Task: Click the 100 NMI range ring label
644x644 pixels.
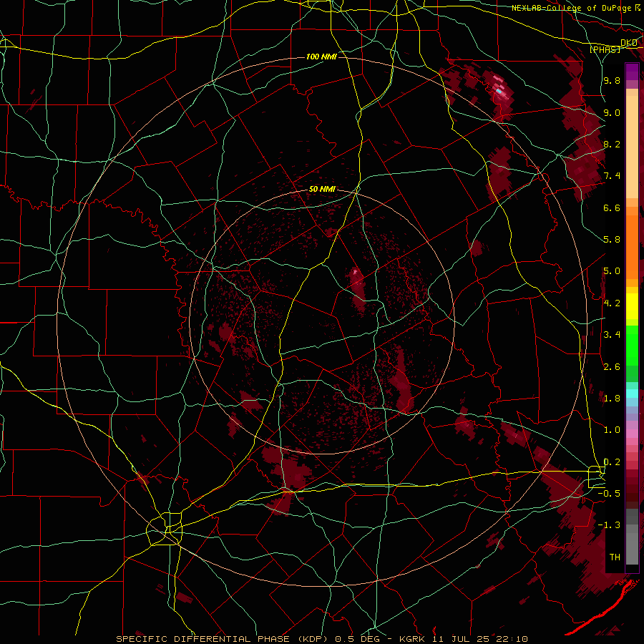Action: coord(321,57)
